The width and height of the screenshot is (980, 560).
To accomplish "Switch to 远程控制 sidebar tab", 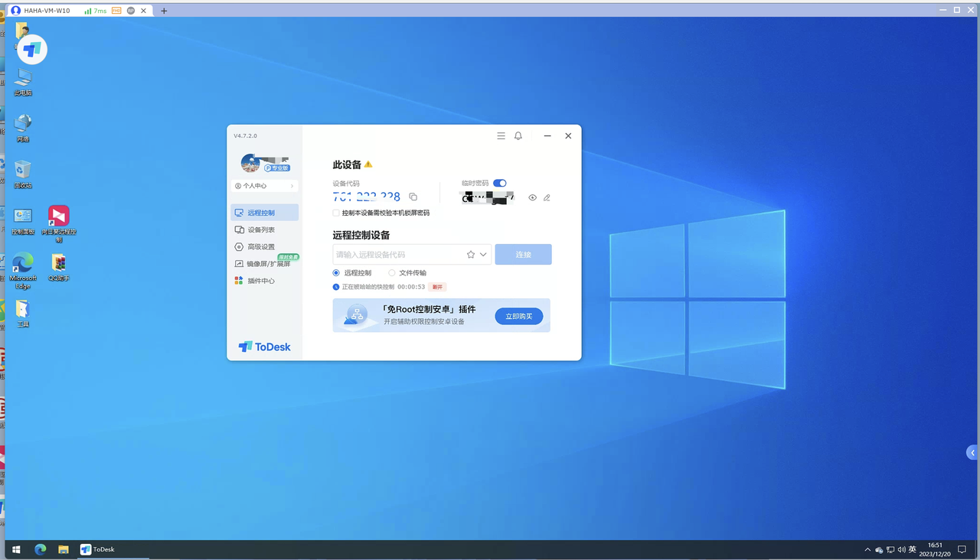I will click(265, 213).
